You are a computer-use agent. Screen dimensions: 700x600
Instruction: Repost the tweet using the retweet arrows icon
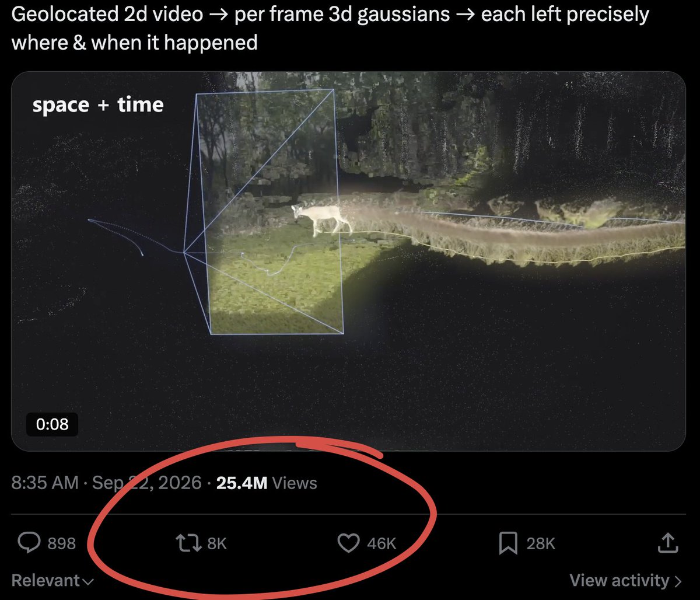pos(188,543)
